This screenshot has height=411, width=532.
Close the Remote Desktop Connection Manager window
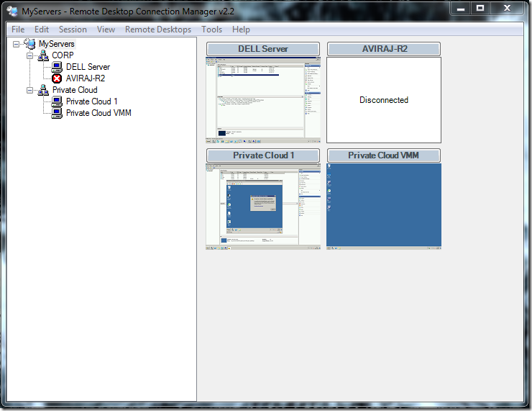(x=507, y=9)
